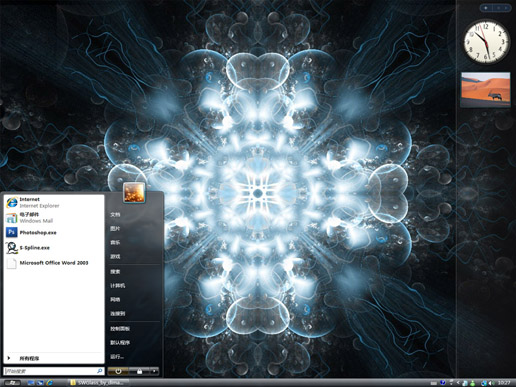Open 连接到 (Connect To) in Start menu

pyautogui.click(x=118, y=314)
